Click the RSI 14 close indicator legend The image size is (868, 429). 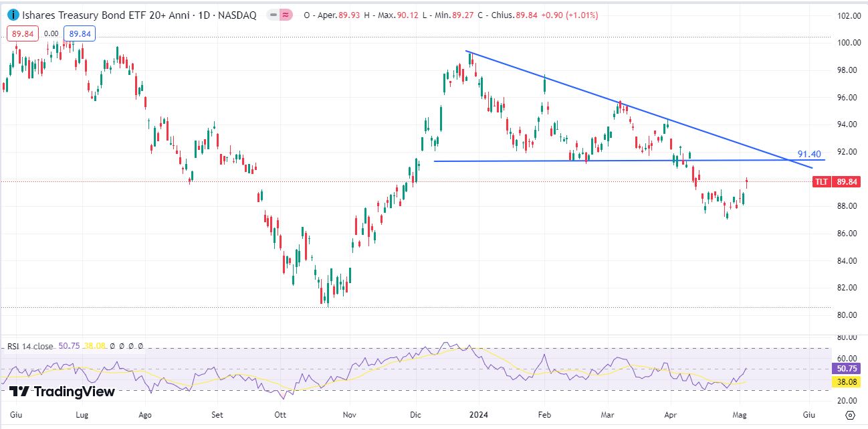[31, 346]
